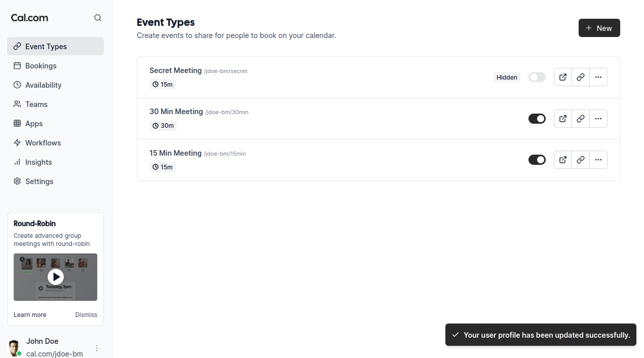Screen dimensions: 644x358
Task: Click the search magnifier icon in sidebar
Action: pos(98,18)
